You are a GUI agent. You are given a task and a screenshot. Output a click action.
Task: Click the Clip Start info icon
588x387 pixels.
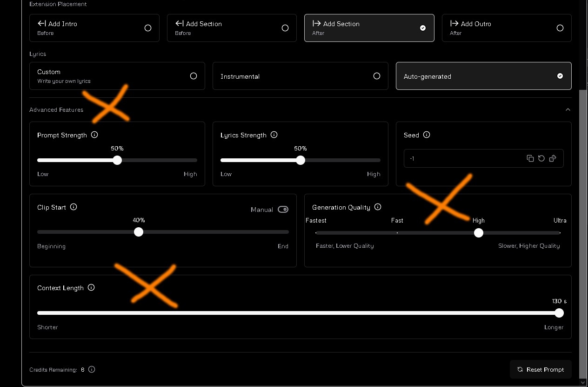click(x=73, y=207)
